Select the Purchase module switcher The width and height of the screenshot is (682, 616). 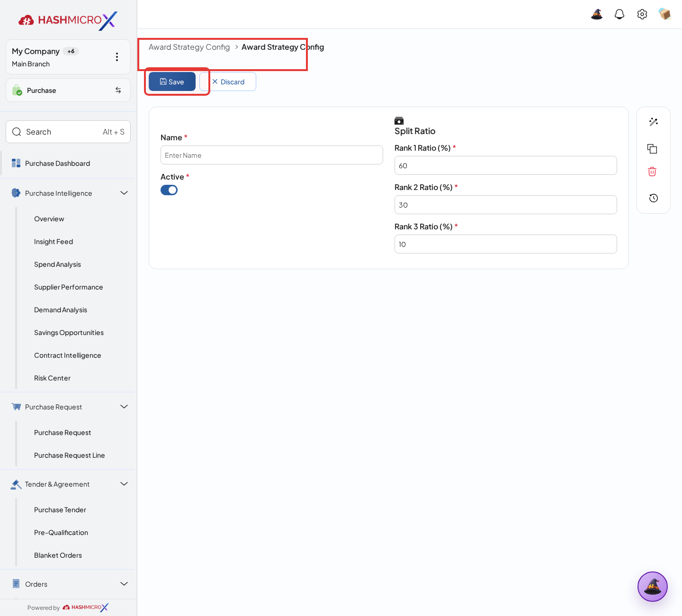click(68, 90)
